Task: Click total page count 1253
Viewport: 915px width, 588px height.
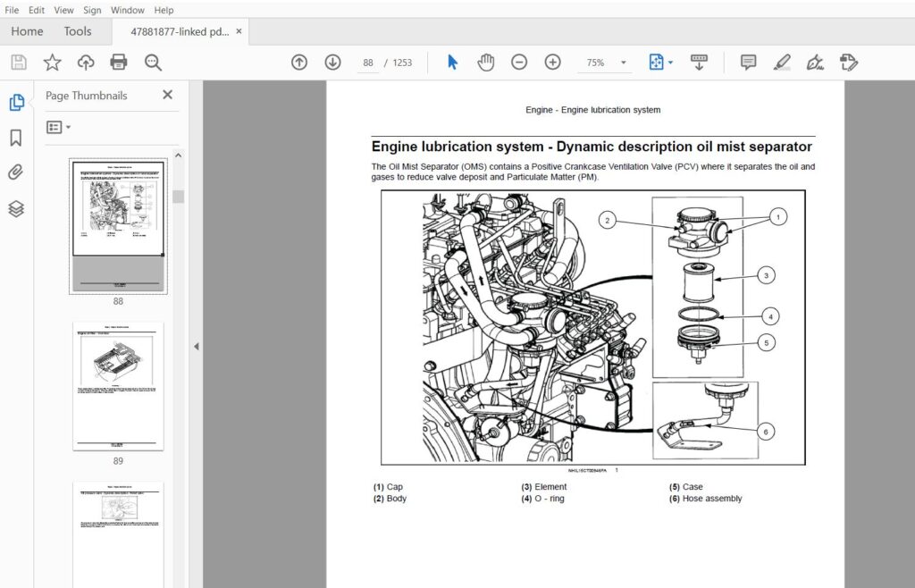Action: coord(402,63)
